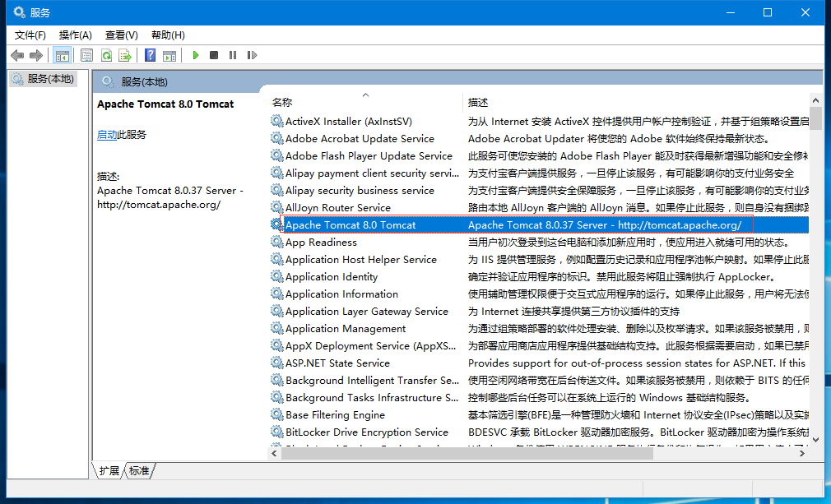Open the 文件(F) menu
The width and height of the screenshot is (831, 504).
point(30,35)
